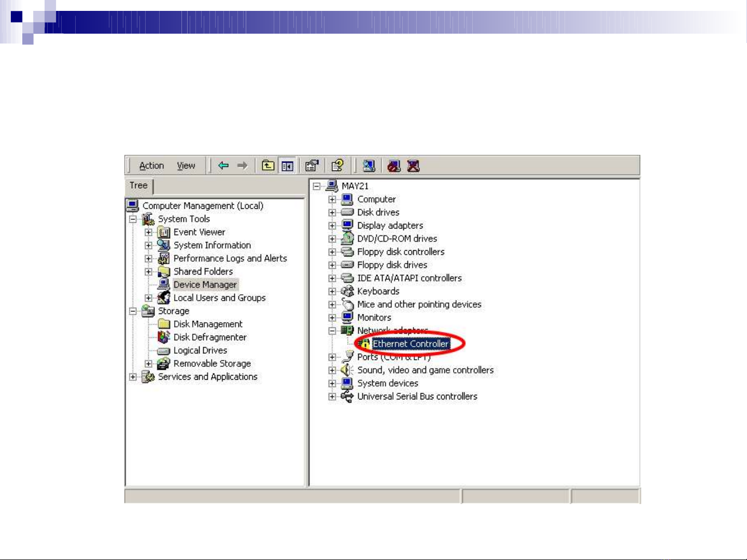This screenshot has width=747, height=560.
Task: Open Properties from the toolbar
Action: (x=312, y=166)
